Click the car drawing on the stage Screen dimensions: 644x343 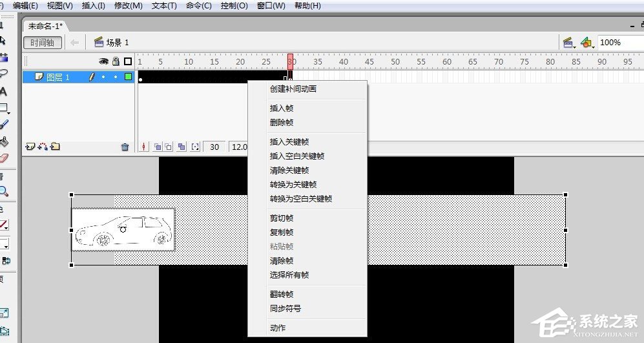tap(123, 230)
